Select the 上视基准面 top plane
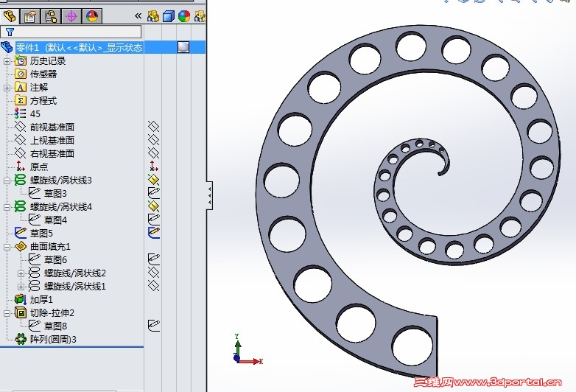This screenshot has width=576, height=392. 52,140
